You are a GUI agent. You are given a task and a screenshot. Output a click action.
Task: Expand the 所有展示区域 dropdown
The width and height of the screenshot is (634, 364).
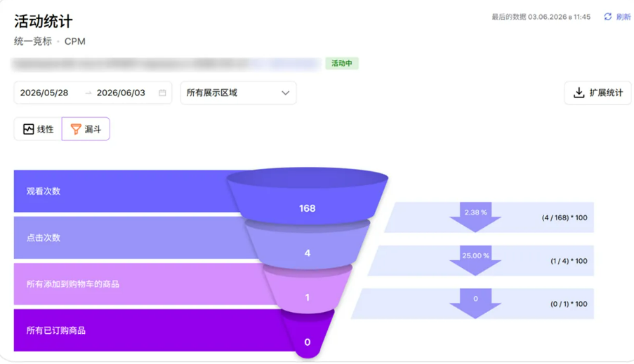click(238, 93)
